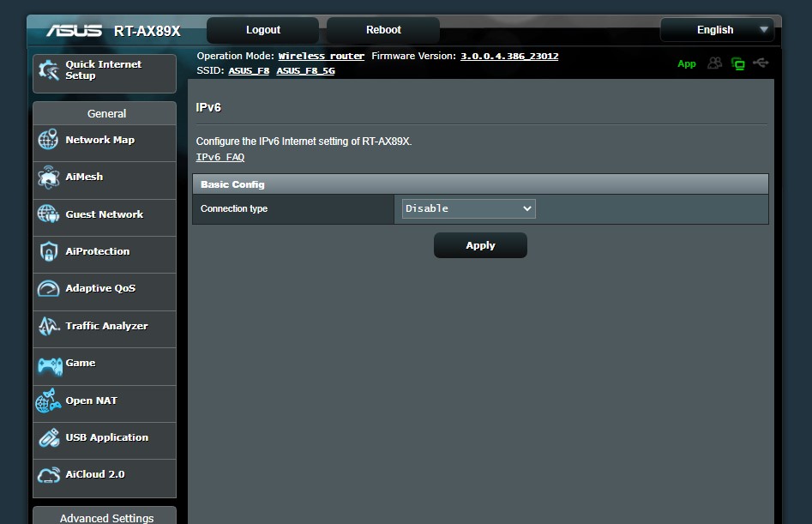The image size is (812, 524).
Task: Open Network Map page
Action: [105, 143]
